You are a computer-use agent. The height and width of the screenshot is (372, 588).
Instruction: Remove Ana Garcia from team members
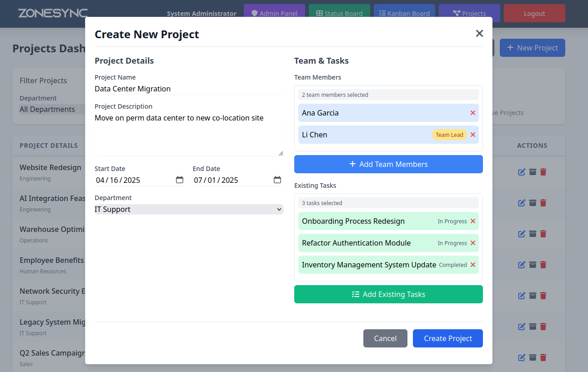(x=473, y=113)
